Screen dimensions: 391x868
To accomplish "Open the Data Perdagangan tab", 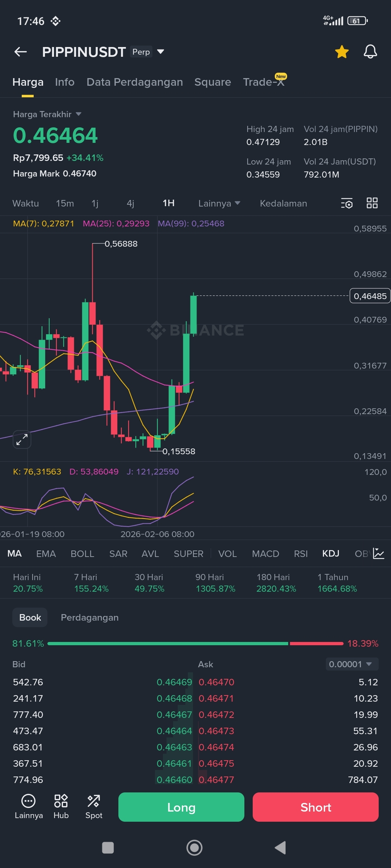I will coord(135,82).
